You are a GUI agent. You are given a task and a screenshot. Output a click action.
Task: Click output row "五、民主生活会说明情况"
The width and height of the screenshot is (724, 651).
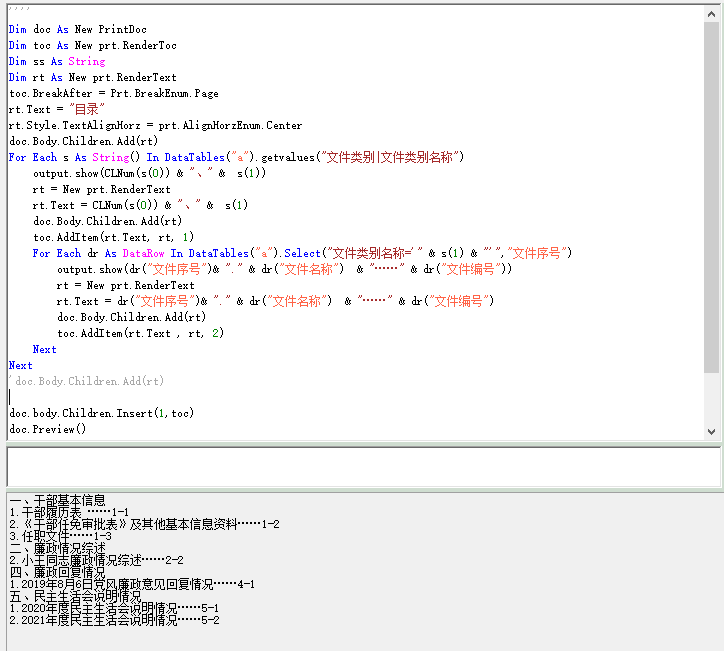pyautogui.click(x=75, y=596)
